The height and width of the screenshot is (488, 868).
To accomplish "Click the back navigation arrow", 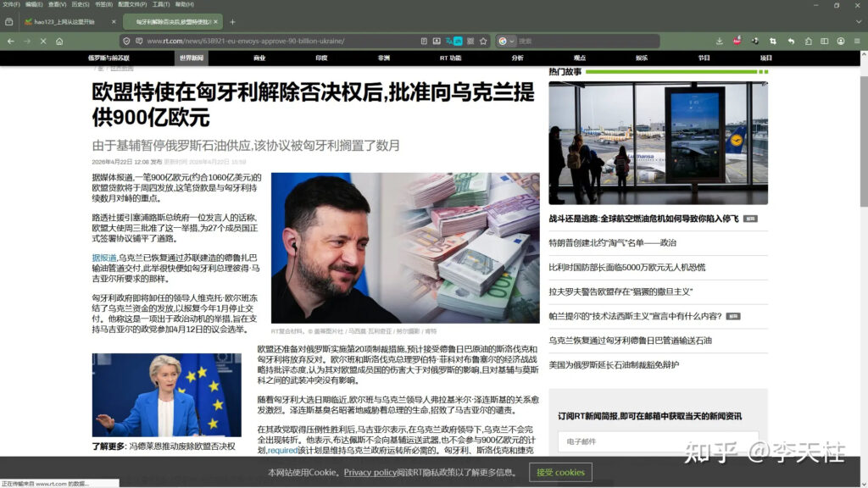I will 10,41.
